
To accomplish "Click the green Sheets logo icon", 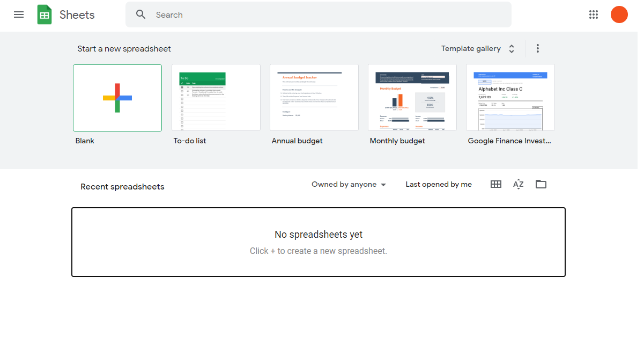I will [45, 14].
